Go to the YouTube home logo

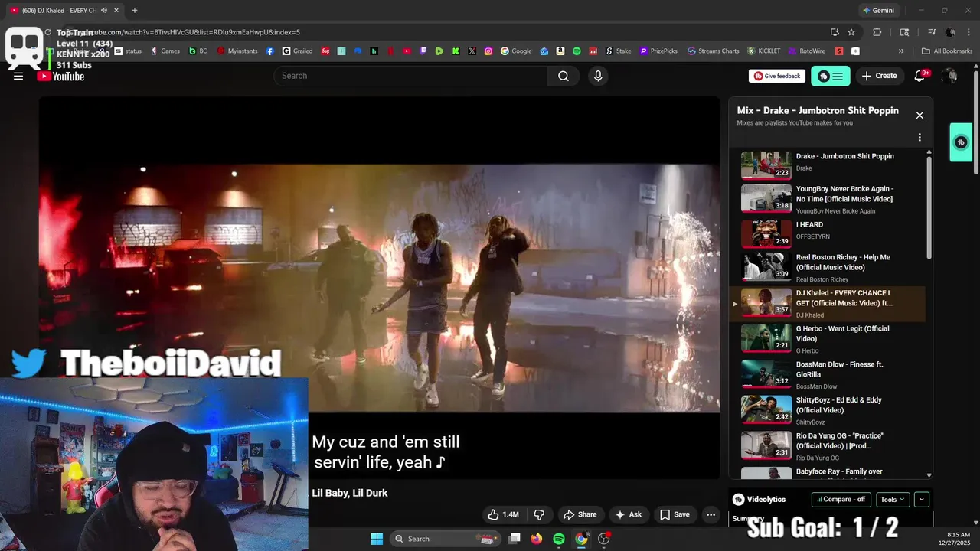point(61,76)
